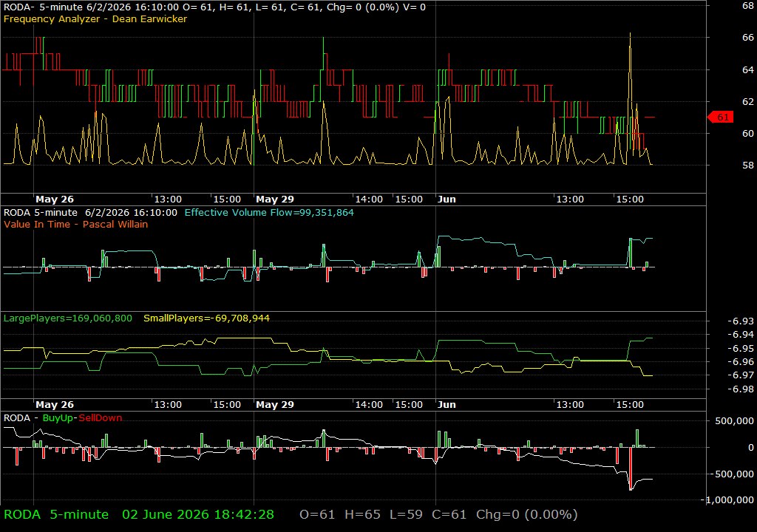Click the -500,000 volume axis label
Screen dimensions: 757x532
(731, 474)
